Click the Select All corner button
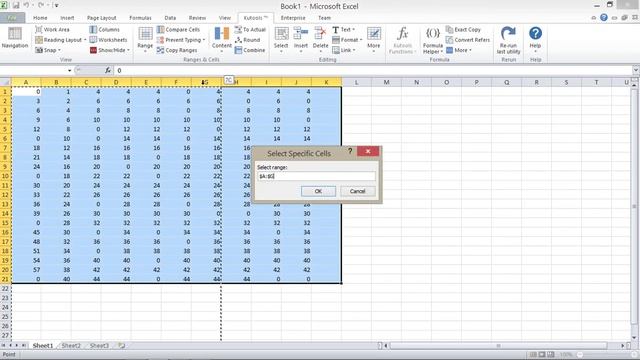This screenshot has height=360, width=640. (5, 82)
